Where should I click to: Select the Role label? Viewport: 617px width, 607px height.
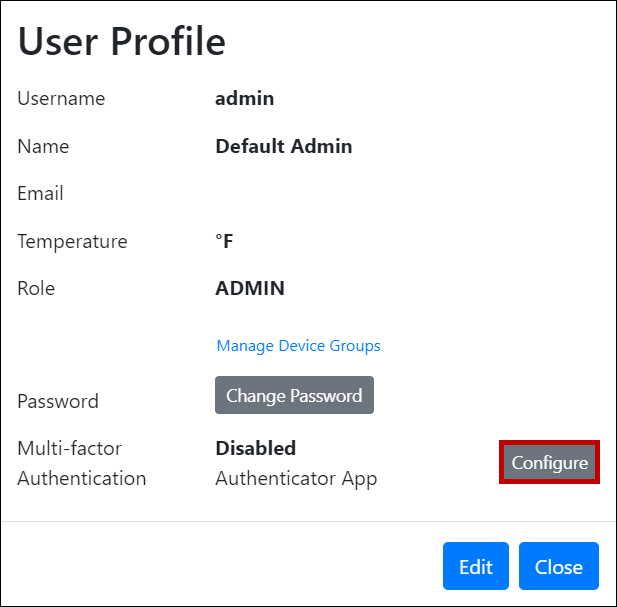click(36, 288)
